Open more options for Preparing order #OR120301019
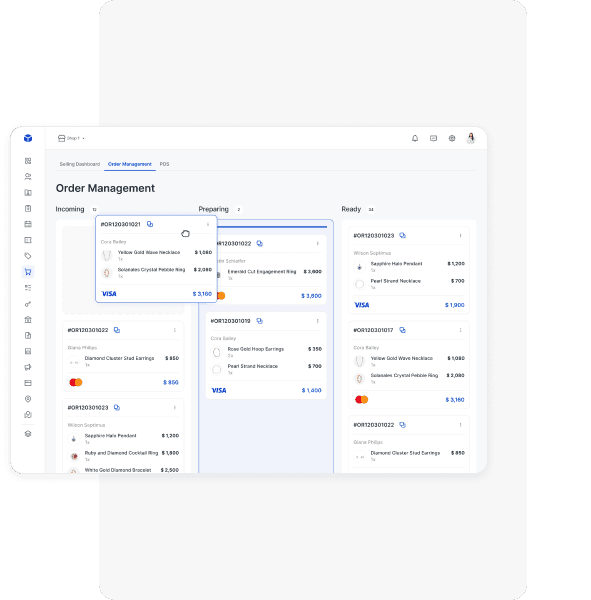 [318, 321]
